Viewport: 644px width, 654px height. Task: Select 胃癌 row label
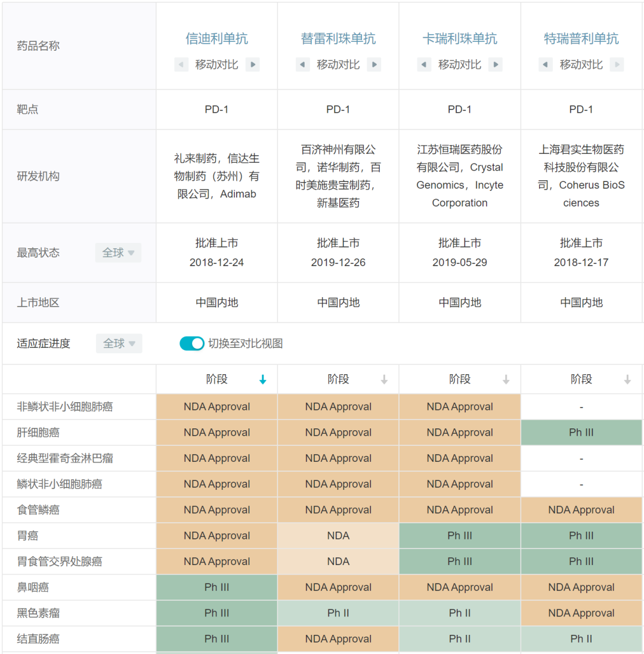pyautogui.click(x=27, y=536)
